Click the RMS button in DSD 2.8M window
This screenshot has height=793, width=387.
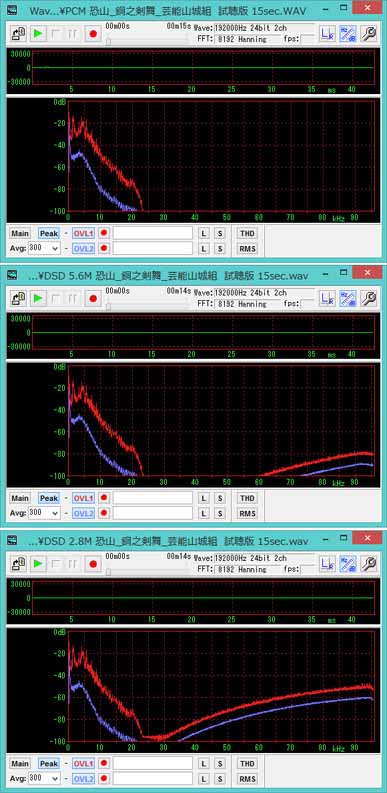click(x=247, y=779)
